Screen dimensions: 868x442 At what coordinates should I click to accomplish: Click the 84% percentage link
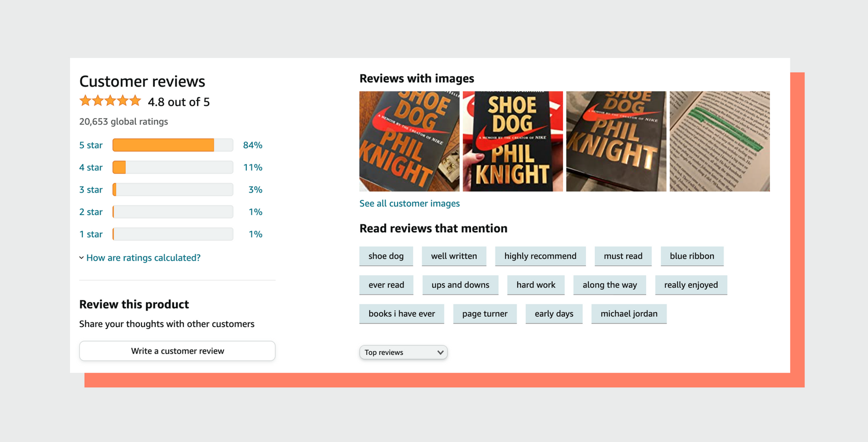click(x=253, y=145)
